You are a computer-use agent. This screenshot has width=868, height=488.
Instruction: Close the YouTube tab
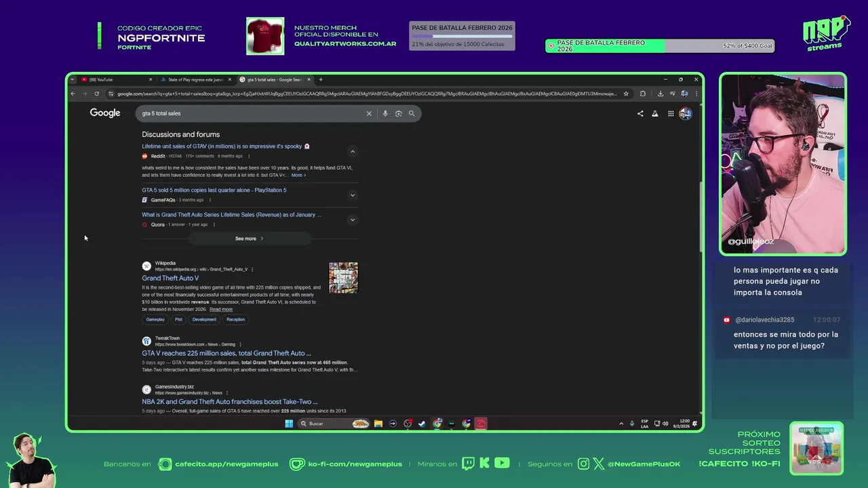[x=151, y=79]
